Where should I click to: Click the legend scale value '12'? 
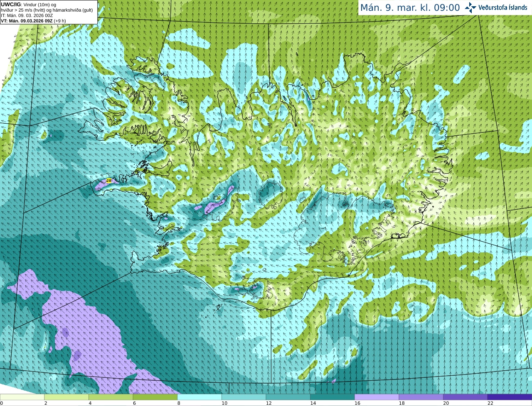point(268,403)
